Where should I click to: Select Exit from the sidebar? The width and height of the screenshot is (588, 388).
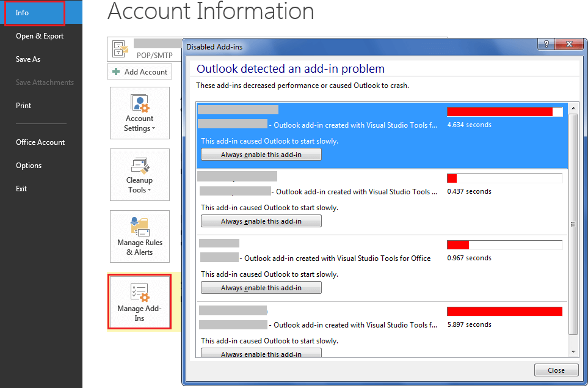tap(21, 188)
